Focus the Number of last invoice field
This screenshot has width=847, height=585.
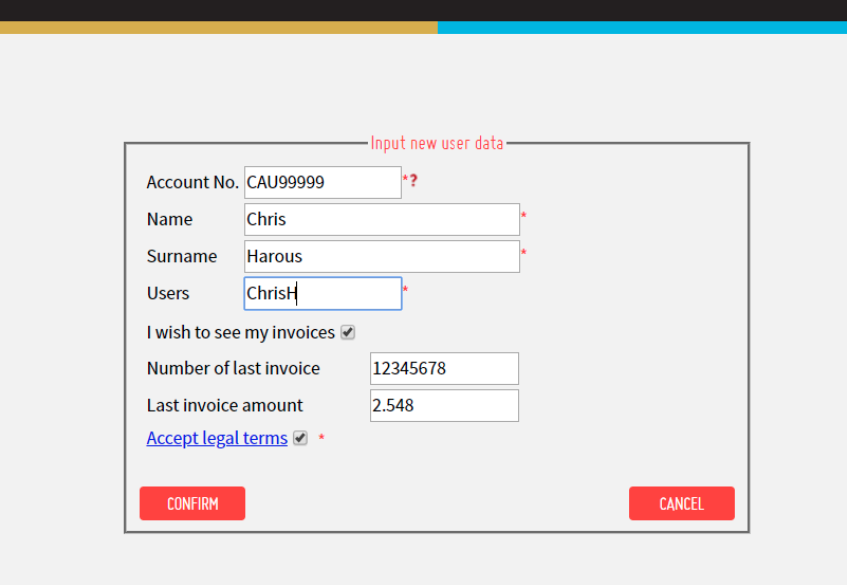[x=445, y=368]
